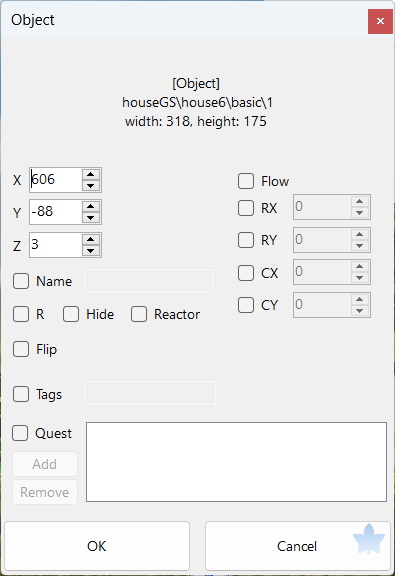Viewport: 395px width, 576px height.
Task: Close the Object dialog window
Action: point(380,21)
